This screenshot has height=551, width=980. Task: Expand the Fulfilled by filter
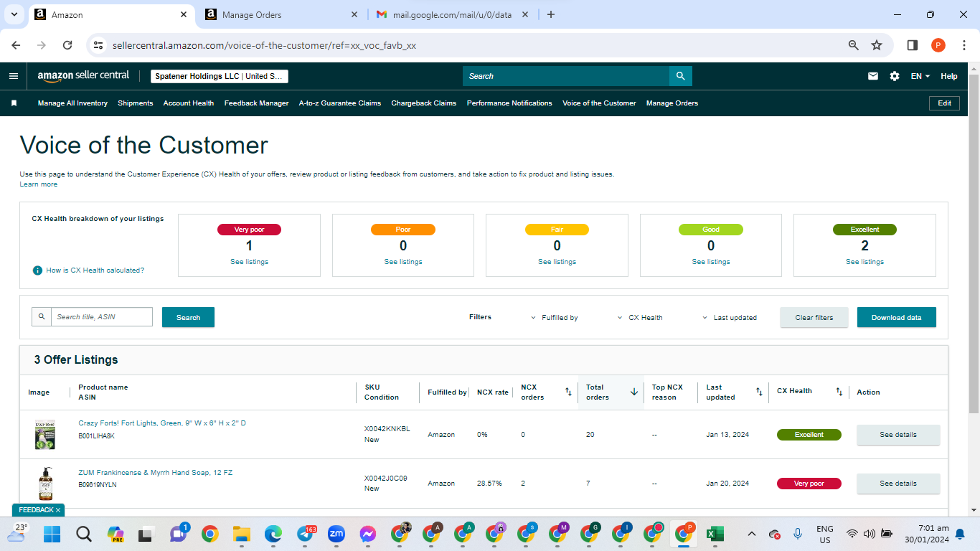(555, 318)
